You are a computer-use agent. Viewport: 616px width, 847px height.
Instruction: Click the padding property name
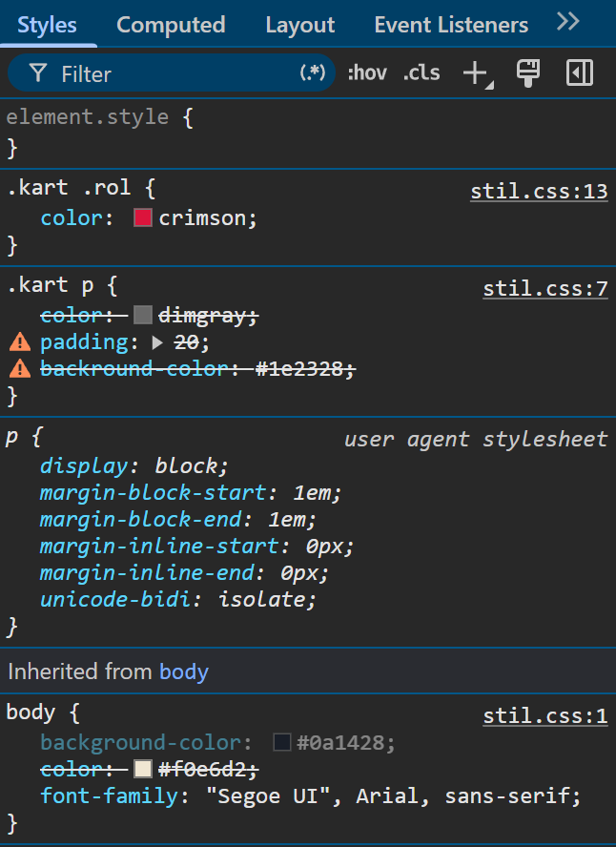point(84,342)
